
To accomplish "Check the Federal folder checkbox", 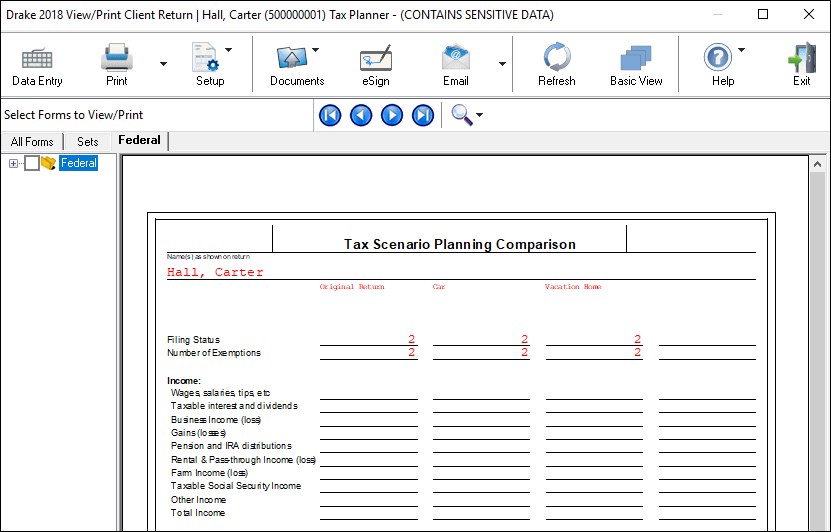I will pos(32,163).
